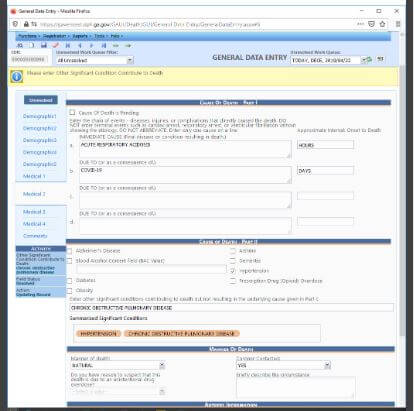This screenshot has height=411, width=414.
Task: Switch to the Medical 4 tab
Action: (34, 224)
